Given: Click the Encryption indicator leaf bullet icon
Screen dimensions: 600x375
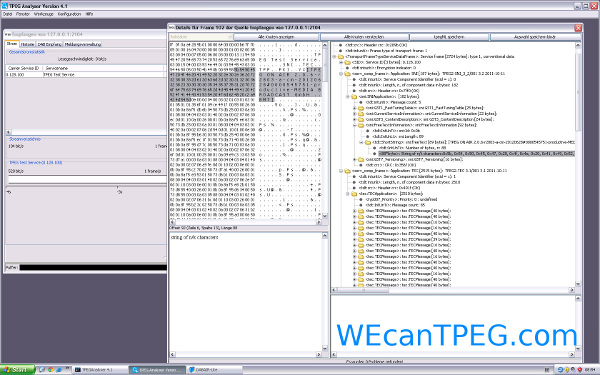Looking at the screenshot, I should pos(347,68).
